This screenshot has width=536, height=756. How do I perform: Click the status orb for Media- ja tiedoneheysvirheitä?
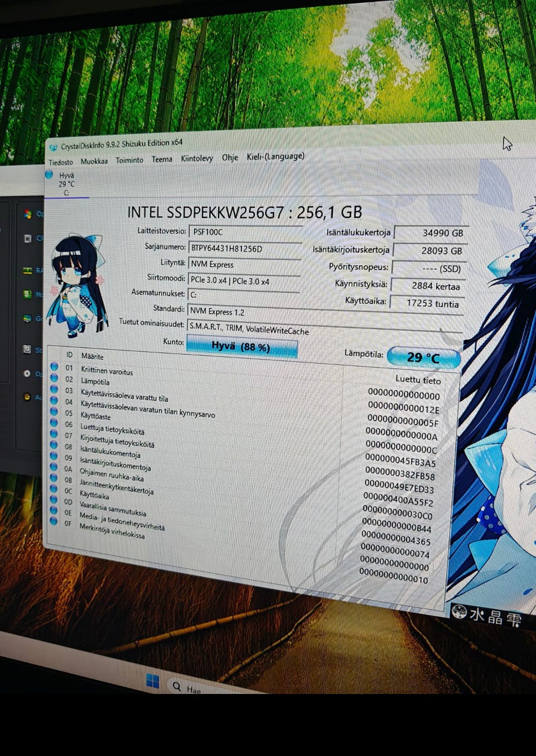tap(54, 510)
